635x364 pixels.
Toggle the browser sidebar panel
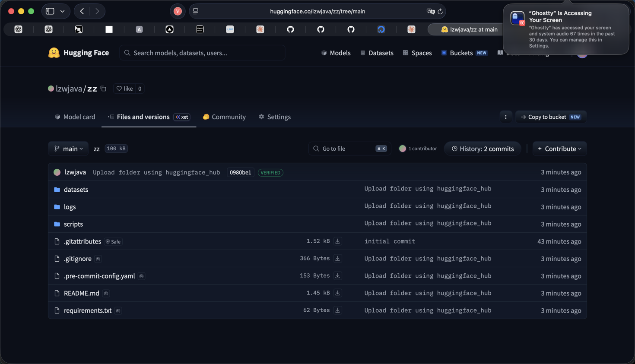(x=50, y=11)
